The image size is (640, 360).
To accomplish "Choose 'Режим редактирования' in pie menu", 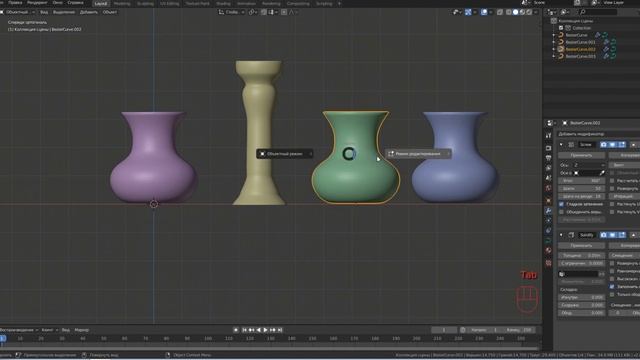I will click(x=418, y=154).
